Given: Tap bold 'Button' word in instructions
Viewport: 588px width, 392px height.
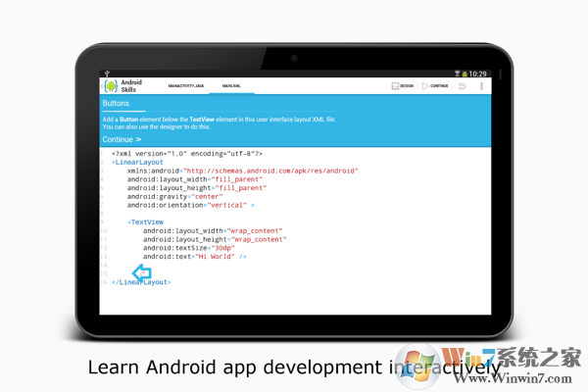Looking at the screenshot, I should tap(129, 120).
